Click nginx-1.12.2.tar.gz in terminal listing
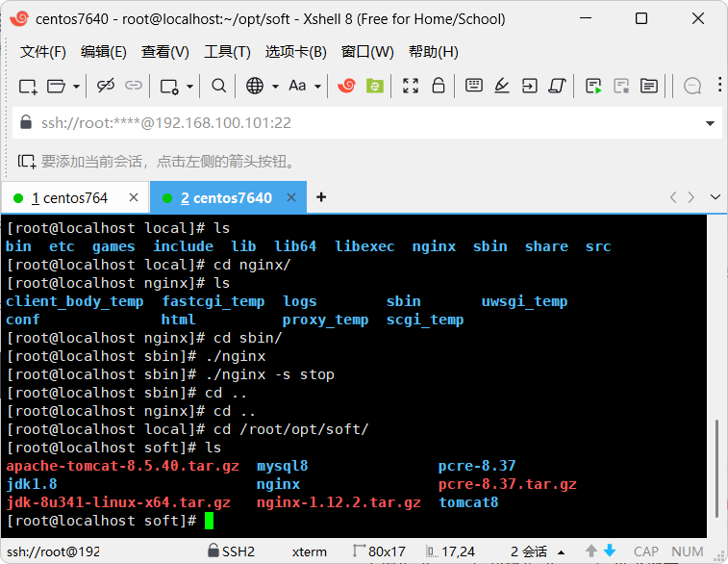This screenshot has width=728, height=564. tap(339, 502)
